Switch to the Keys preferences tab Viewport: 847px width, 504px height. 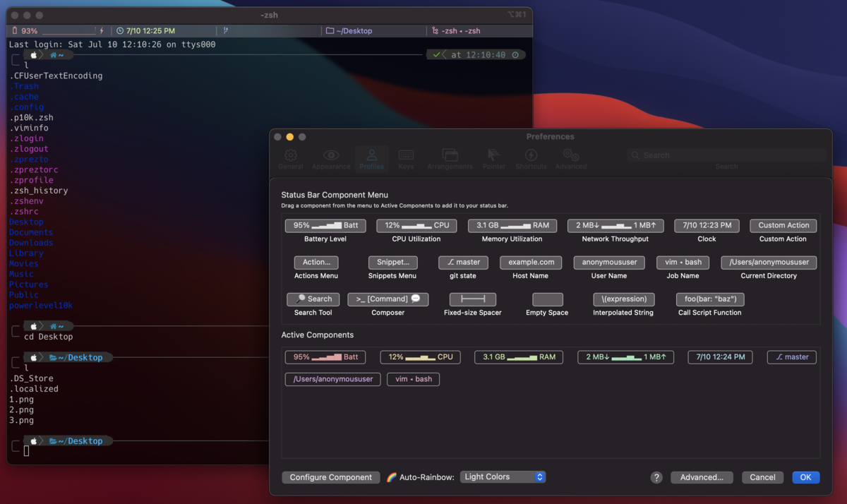[x=406, y=159]
